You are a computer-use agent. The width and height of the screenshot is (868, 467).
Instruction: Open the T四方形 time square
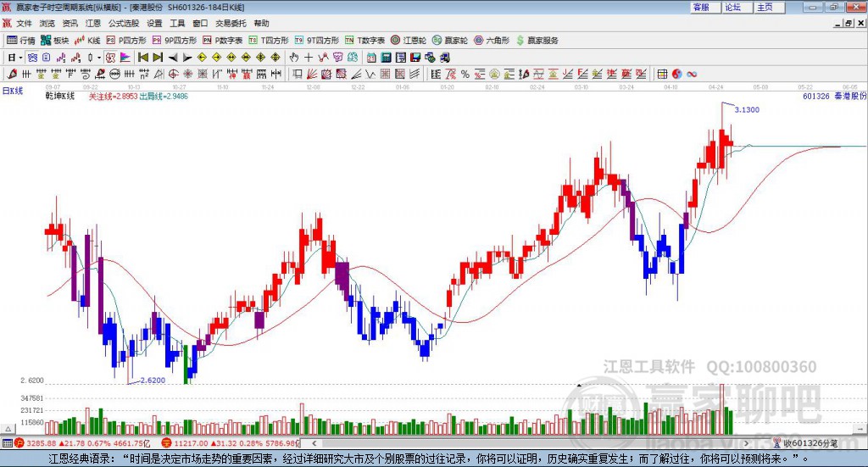click(x=269, y=41)
